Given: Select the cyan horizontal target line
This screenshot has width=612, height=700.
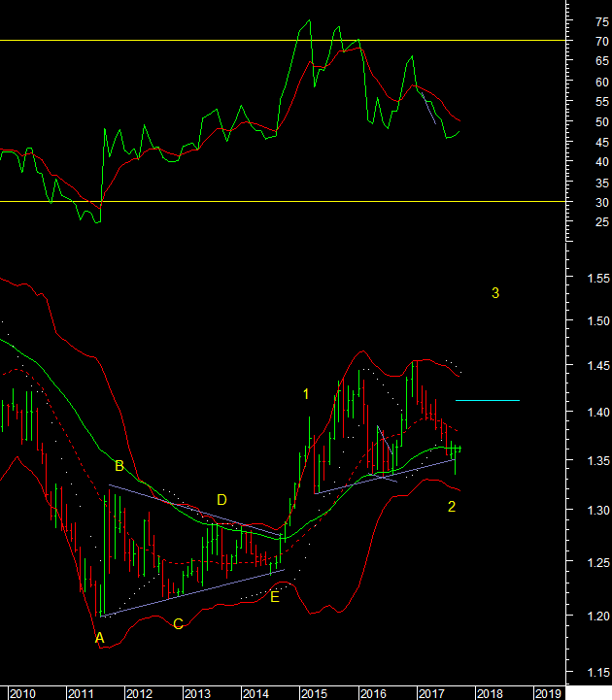Looking at the screenshot, I should 488,400.
